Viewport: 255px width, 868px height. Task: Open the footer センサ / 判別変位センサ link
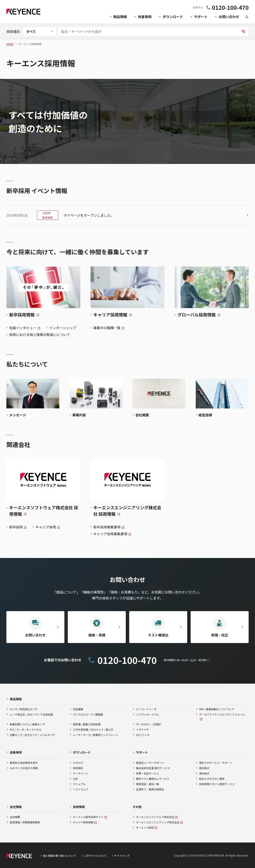point(24,709)
